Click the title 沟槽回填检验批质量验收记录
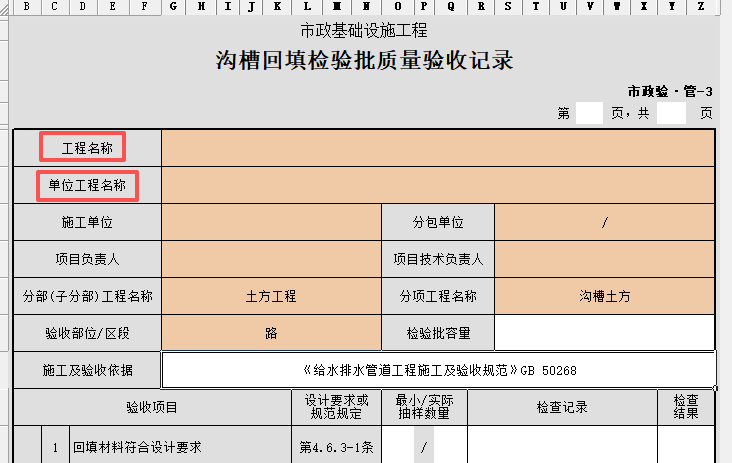732x463 pixels. coord(364,61)
